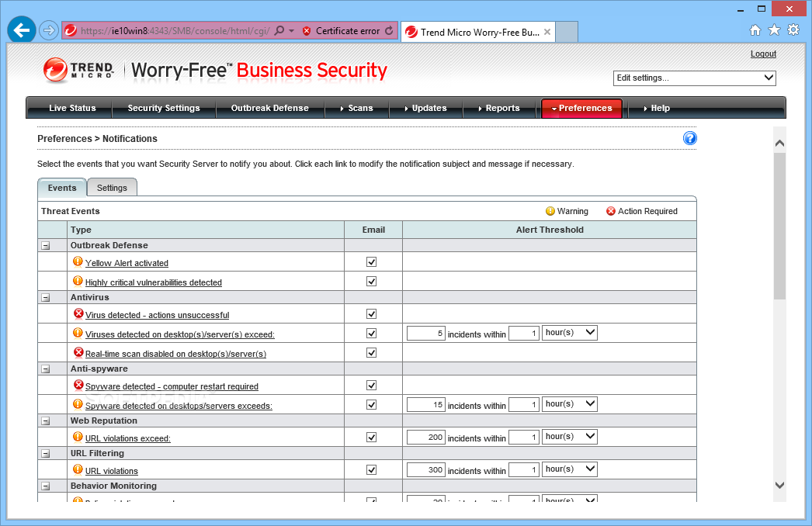Image resolution: width=812 pixels, height=526 pixels.
Task: Uncheck email for Highly critical vulnerabilities detected
Action: pos(371,281)
